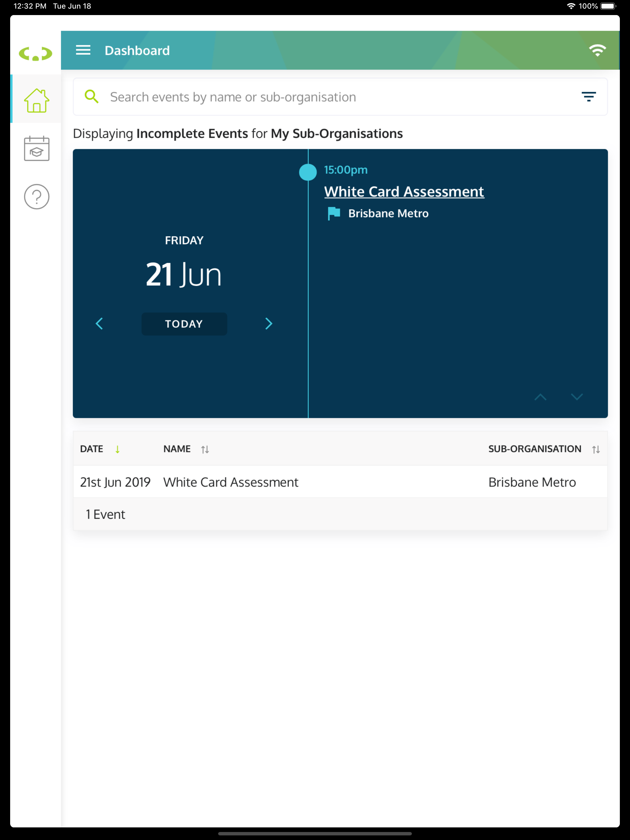Jump to TODAY button

click(x=184, y=324)
